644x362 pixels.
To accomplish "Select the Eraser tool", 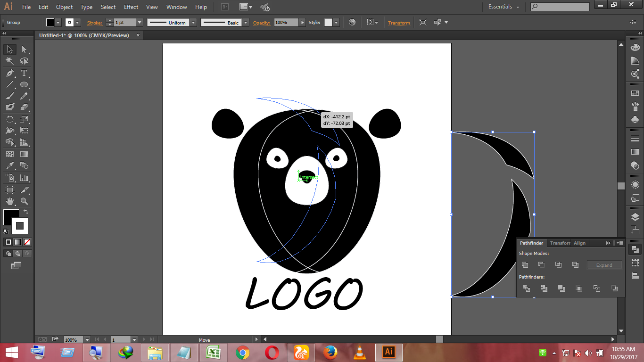I will 24,107.
